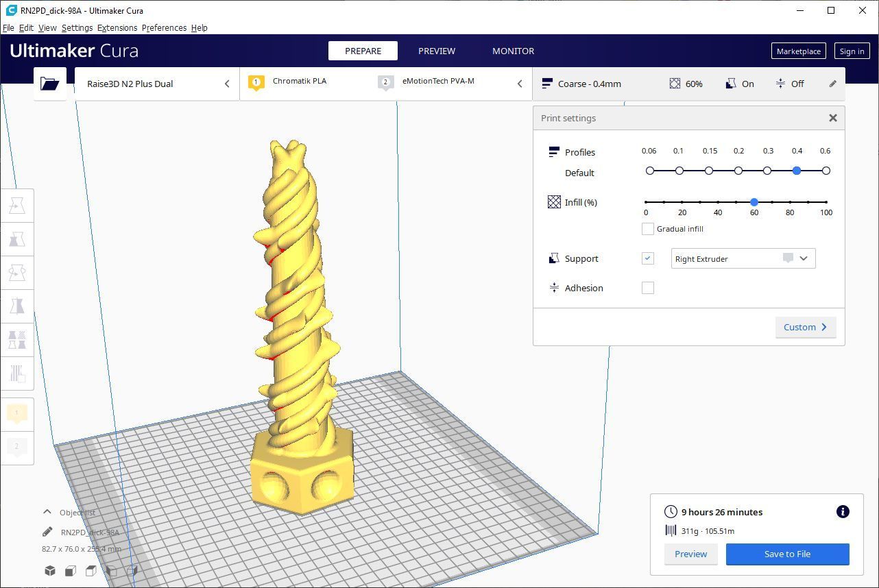
Task: Set infill slider to 100 mark
Action: pos(826,202)
